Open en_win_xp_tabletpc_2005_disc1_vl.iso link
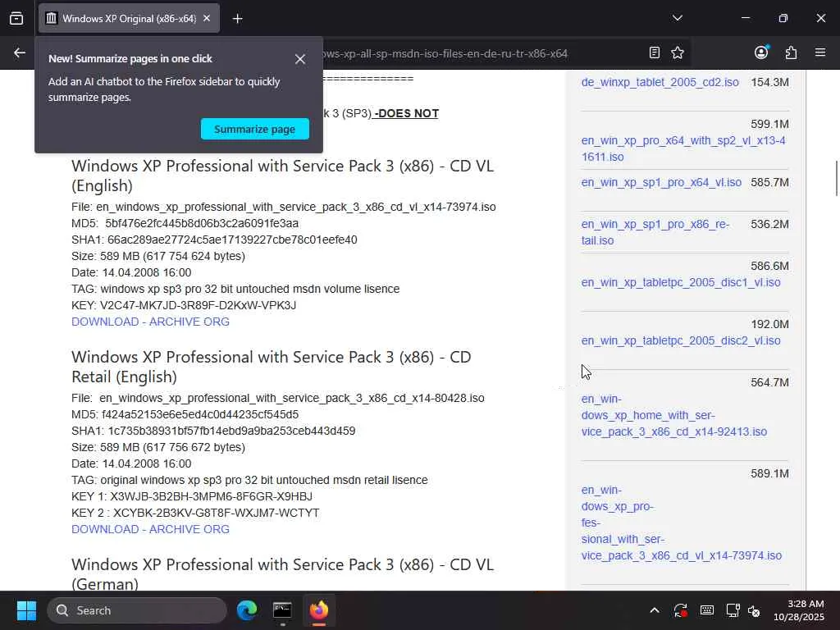 (681, 282)
